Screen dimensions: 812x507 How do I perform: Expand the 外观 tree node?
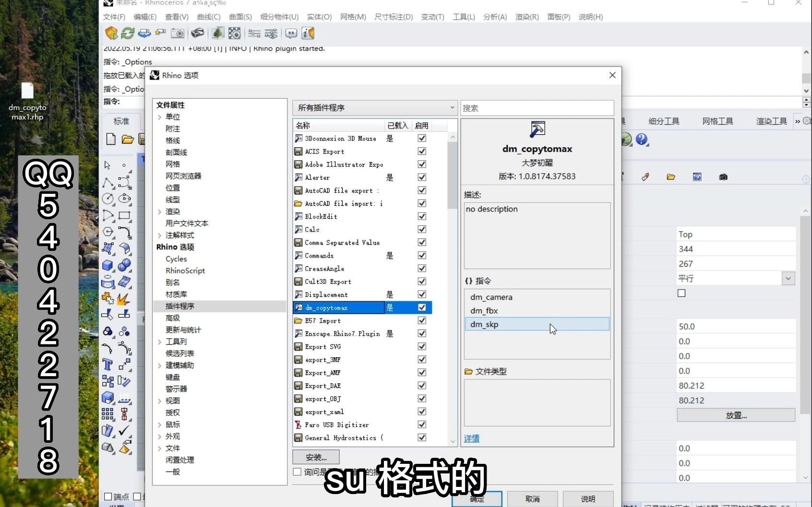pyautogui.click(x=160, y=436)
